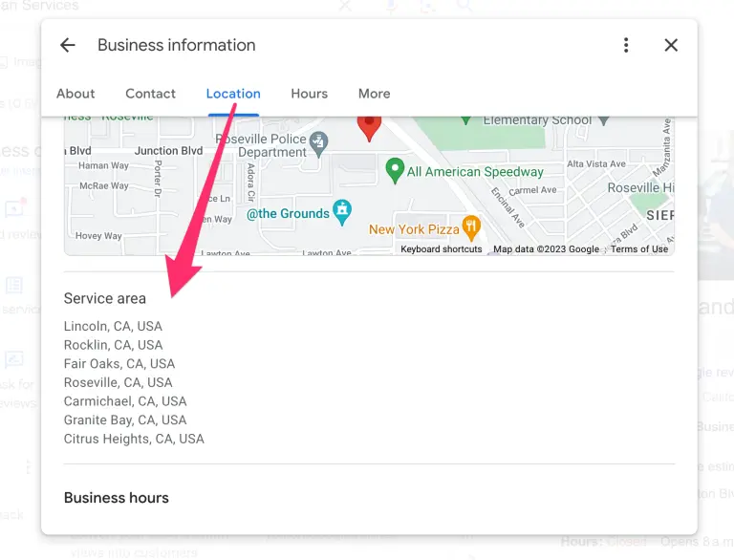Click the Map data ©2023 Google text
The width and height of the screenshot is (734, 560).
pyautogui.click(x=546, y=249)
